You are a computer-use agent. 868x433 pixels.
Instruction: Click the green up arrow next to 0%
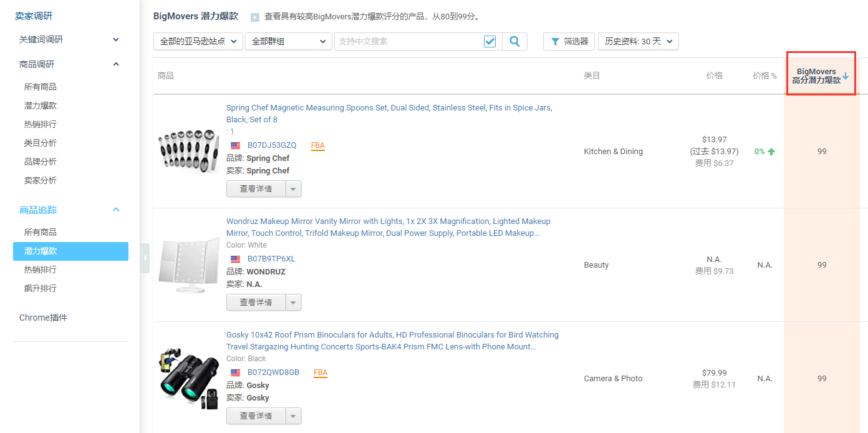click(771, 152)
